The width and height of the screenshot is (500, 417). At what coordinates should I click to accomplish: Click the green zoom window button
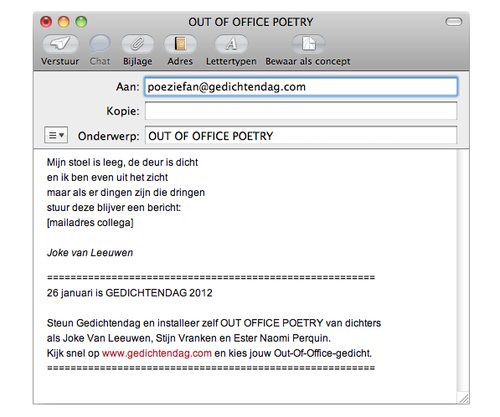pyautogui.click(x=81, y=22)
